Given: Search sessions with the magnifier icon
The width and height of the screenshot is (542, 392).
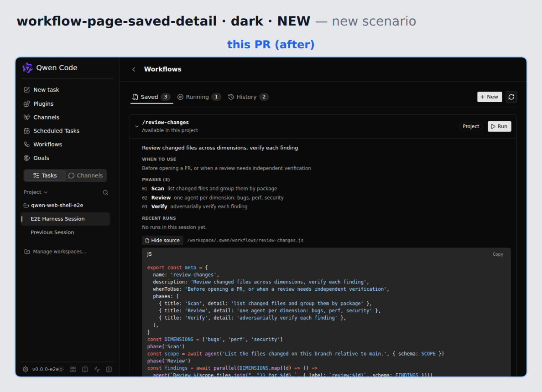Looking at the screenshot, I should (105, 192).
